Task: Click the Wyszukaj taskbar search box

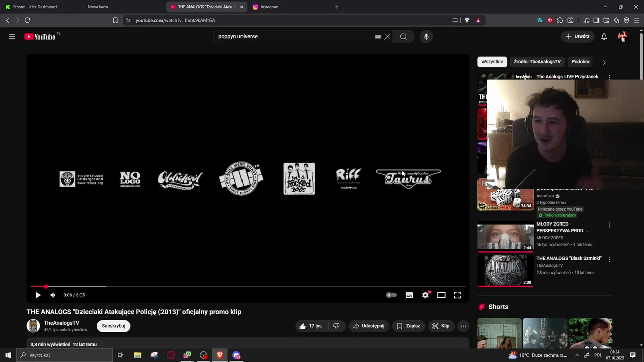Action: pos(64,355)
